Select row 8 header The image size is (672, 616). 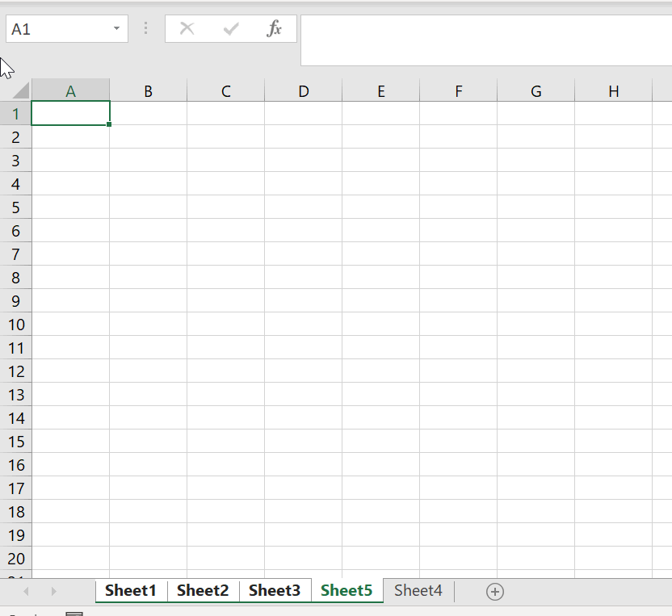(15, 278)
